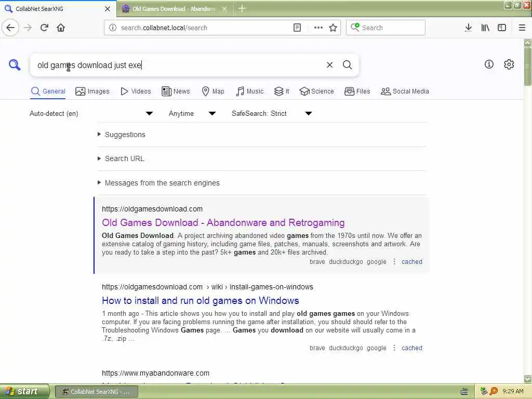
Task: Click the SearXNG logo magnifier
Action: (x=15, y=64)
